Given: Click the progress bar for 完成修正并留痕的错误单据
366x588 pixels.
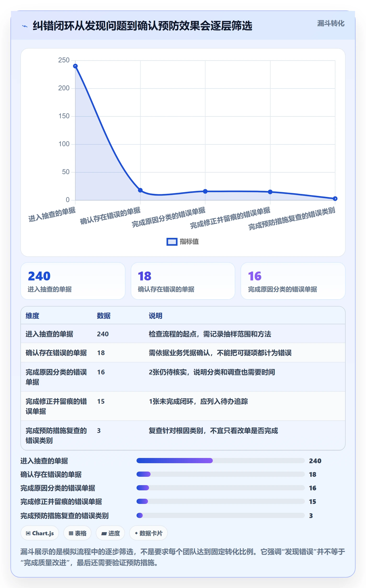Looking at the screenshot, I should tap(221, 501).
